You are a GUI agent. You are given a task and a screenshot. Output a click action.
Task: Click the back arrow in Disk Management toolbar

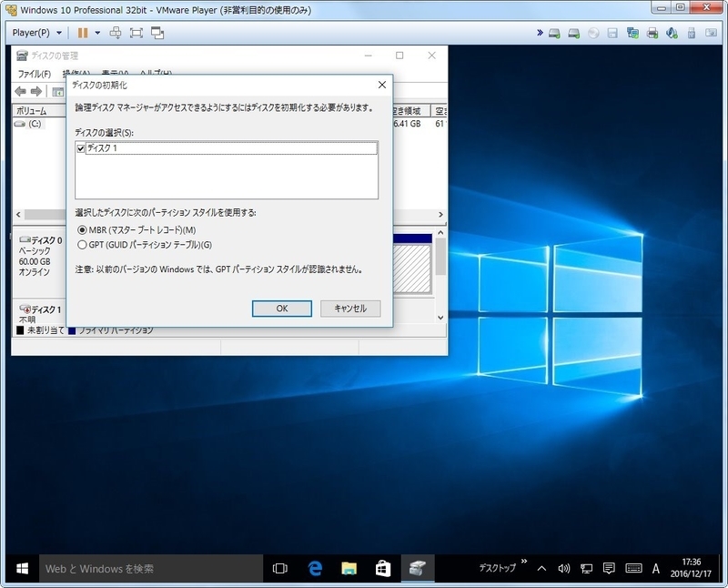20,92
